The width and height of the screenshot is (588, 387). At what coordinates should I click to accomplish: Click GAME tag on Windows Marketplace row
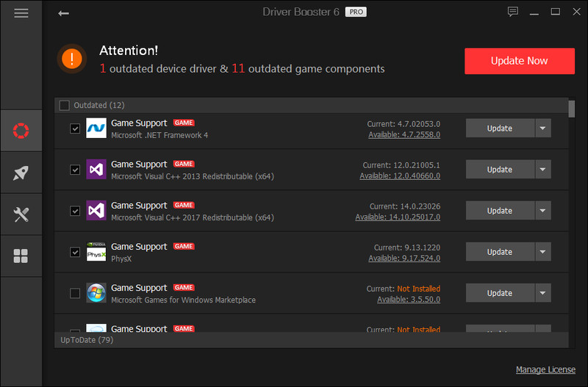184,288
